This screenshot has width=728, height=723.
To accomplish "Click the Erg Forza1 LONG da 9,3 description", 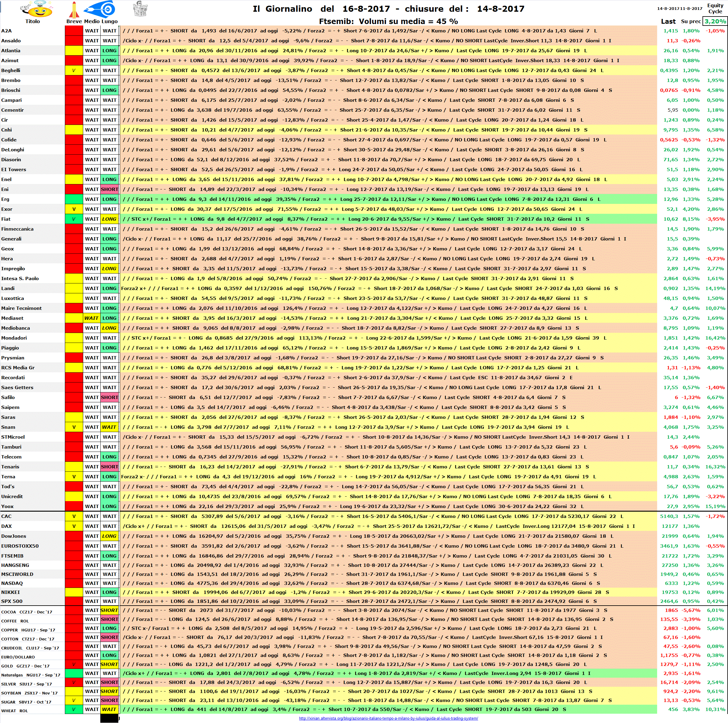I will point(389,199).
